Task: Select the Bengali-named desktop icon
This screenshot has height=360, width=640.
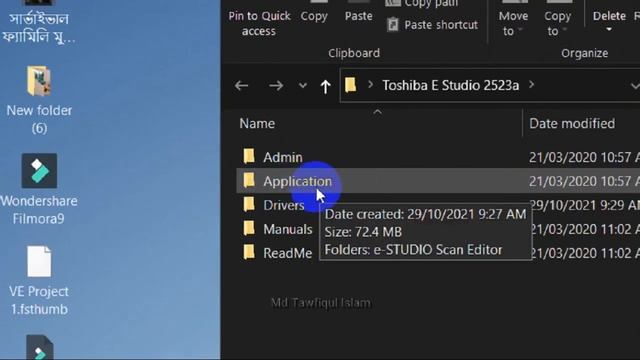Action: click(39, 23)
